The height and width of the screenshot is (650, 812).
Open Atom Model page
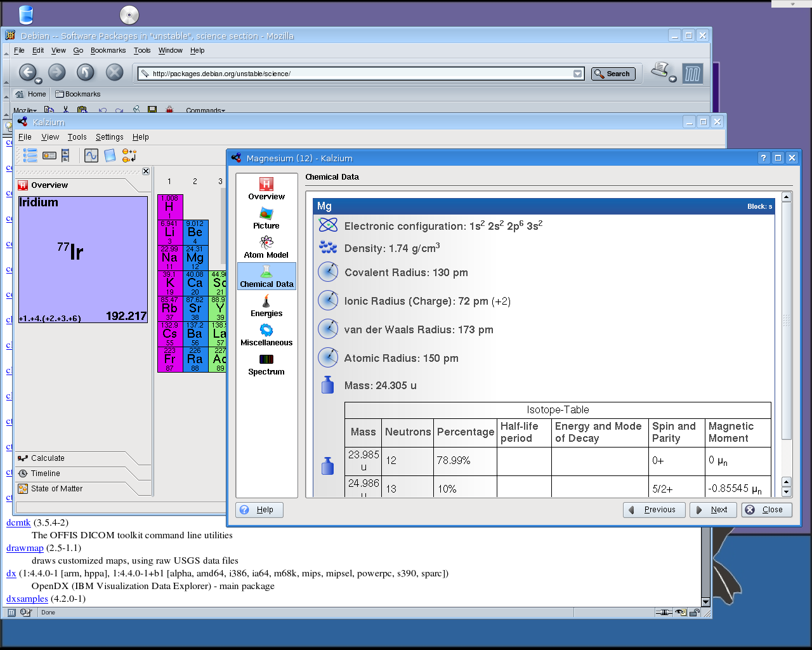(x=266, y=248)
